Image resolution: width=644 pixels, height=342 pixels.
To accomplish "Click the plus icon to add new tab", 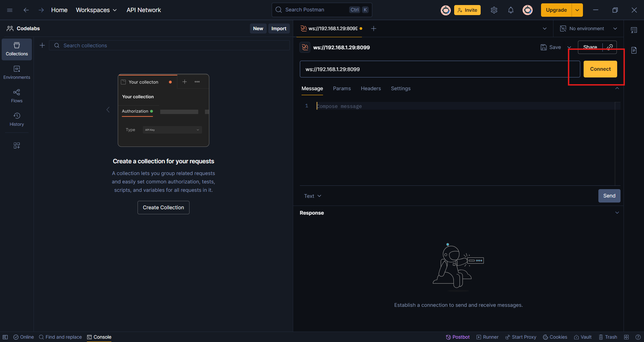I will pos(374,28).
